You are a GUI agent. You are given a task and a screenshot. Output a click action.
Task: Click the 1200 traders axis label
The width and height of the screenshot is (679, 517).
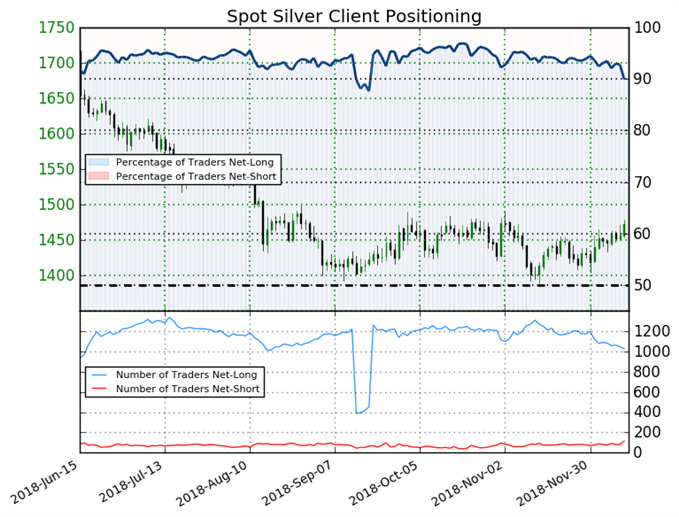[652, 332]
